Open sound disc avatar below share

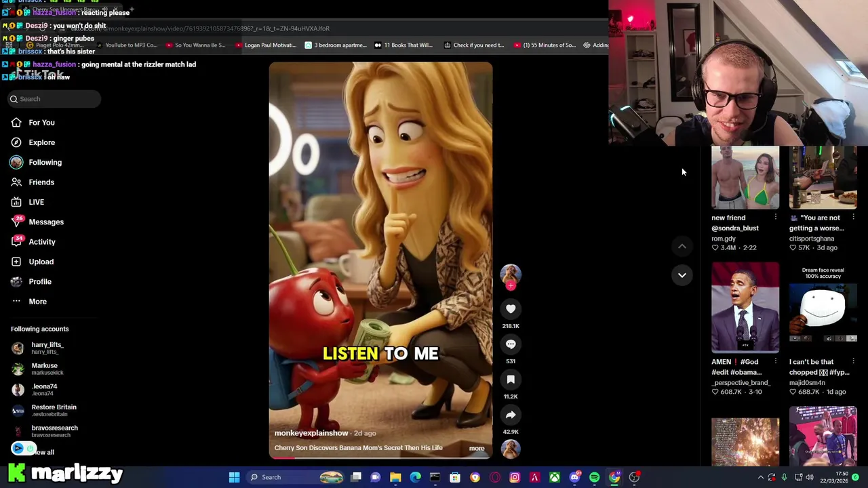tap(511, 449)
